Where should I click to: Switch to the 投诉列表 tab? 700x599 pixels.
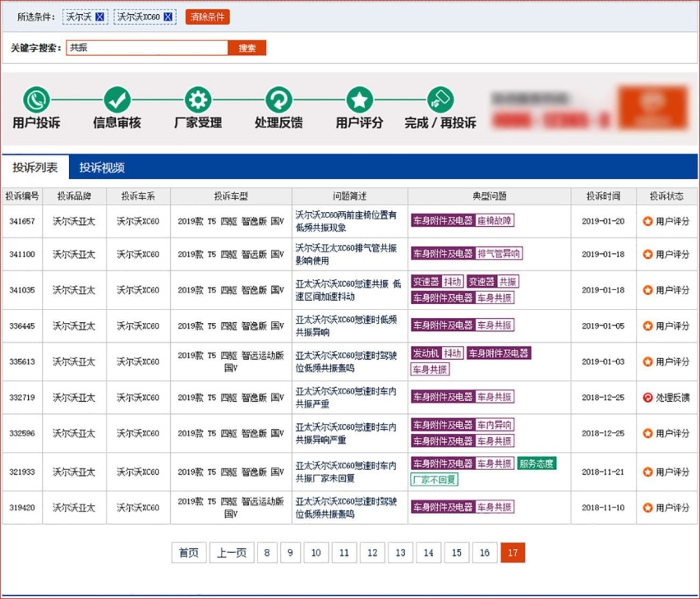point(35,168)
